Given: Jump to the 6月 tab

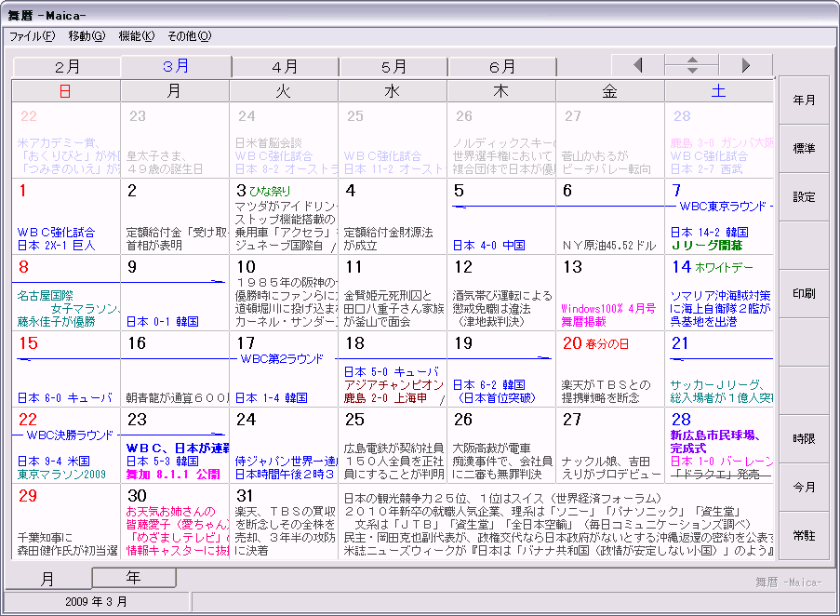Looking at the screenshot, I should [x=502, y=67].
